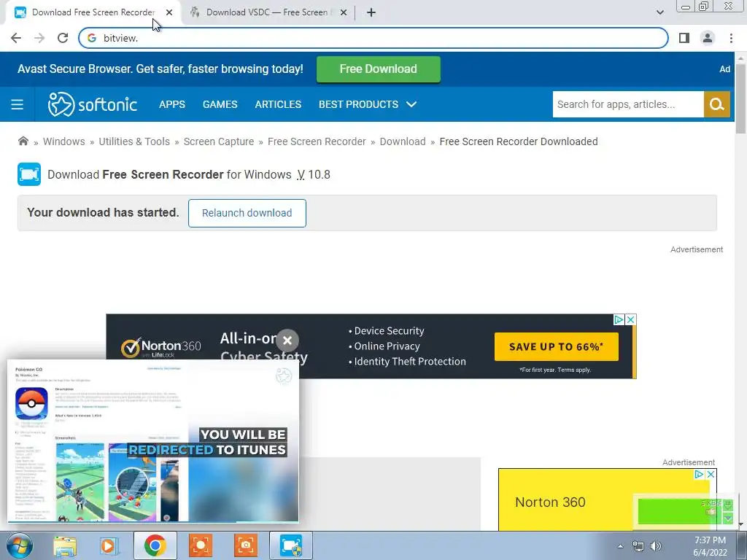The image size is (747, 560).
Task: Open the browser side panel icon
Action: click(684, 38)
